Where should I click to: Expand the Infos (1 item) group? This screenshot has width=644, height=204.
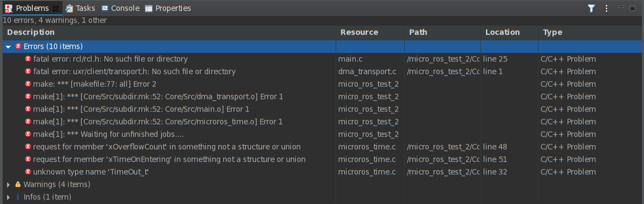pyautogui.click(x=8, y=197)
